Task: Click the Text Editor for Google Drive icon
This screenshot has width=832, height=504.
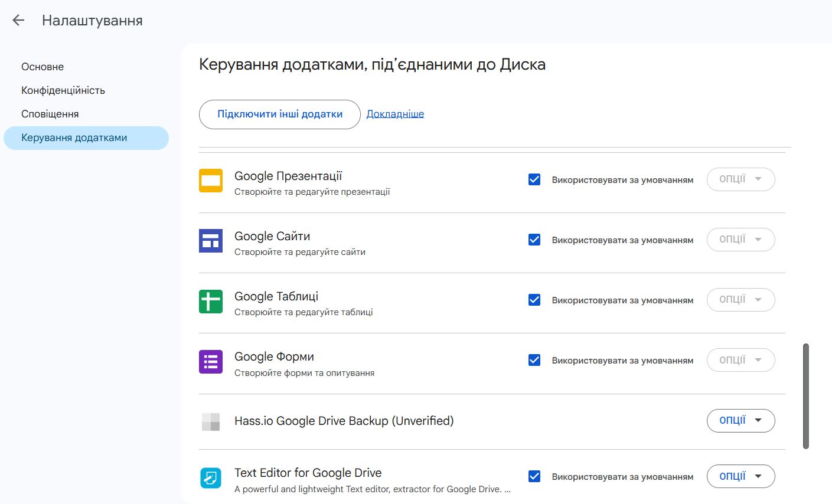Action: tap(211, 477)
